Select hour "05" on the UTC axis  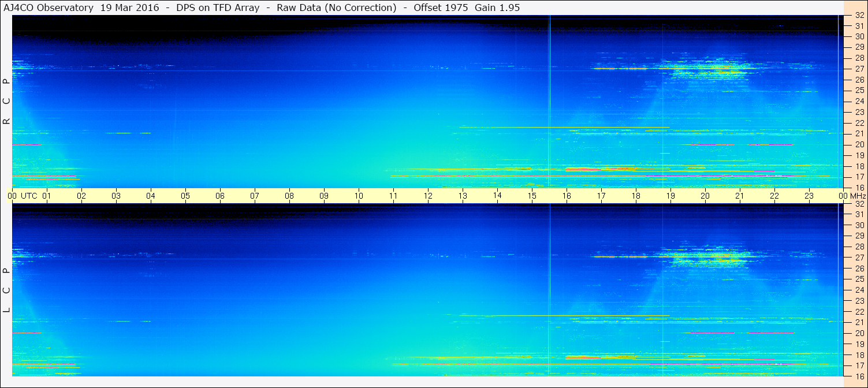click(185, 196)
